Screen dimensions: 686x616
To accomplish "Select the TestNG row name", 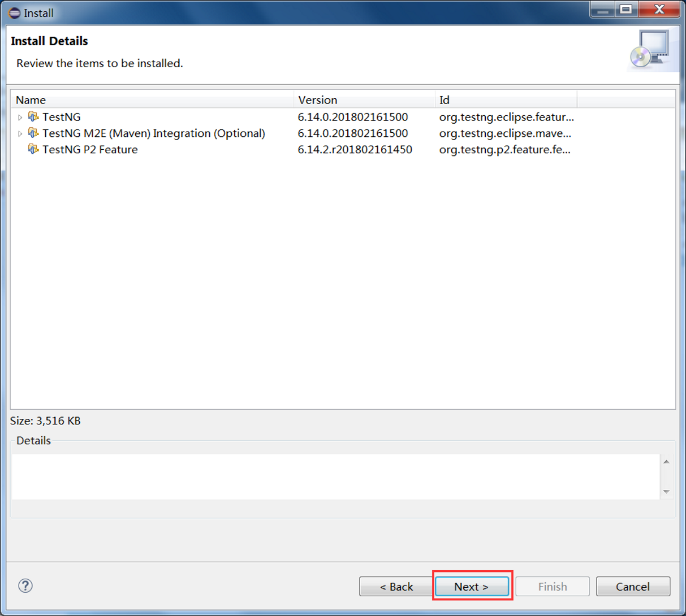I will (62, 117).
